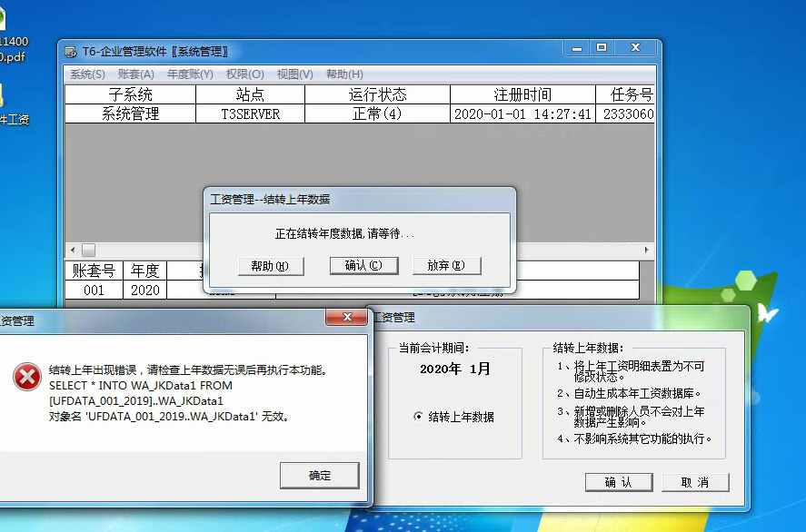Click 确认(C) button in 结转上年数据 dialog

click(364, 265)
